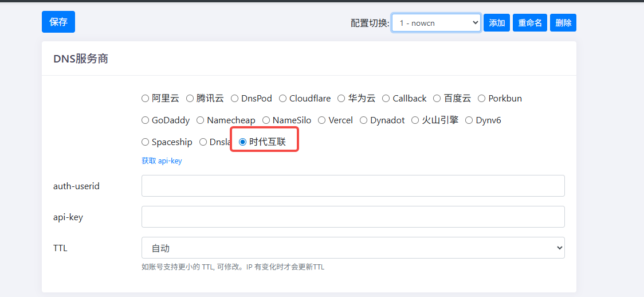This screenshot has height=297, width=644.
Task: Select the 腾讯云 radio option
Action: (x=190, y=99)
